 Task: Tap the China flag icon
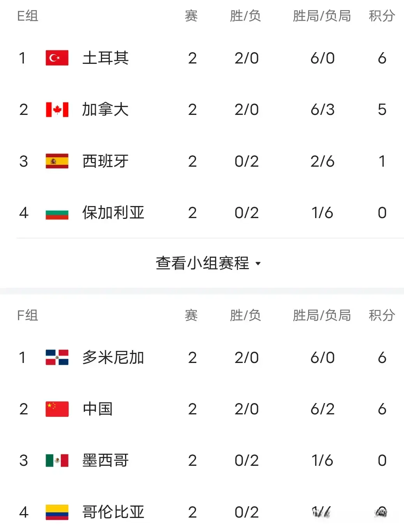point(57,409)
